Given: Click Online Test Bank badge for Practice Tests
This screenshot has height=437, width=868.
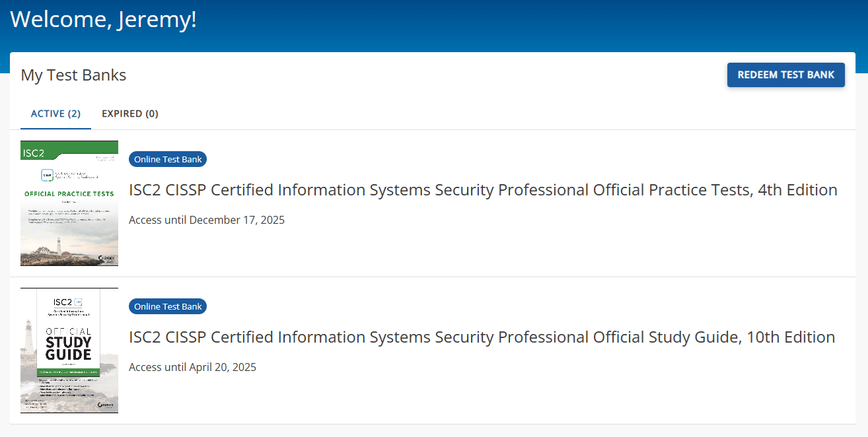Looking at the screenshot, I should (x=168, y=159).
